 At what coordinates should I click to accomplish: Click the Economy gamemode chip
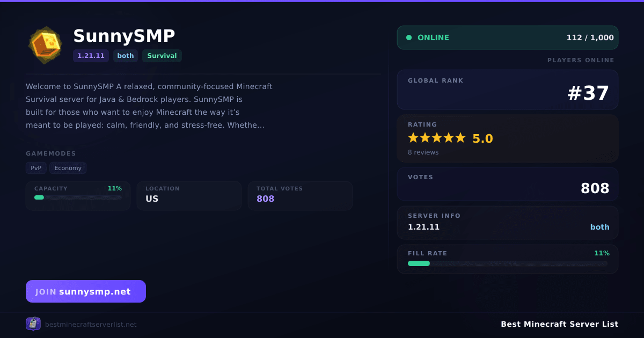coord(68,168)
